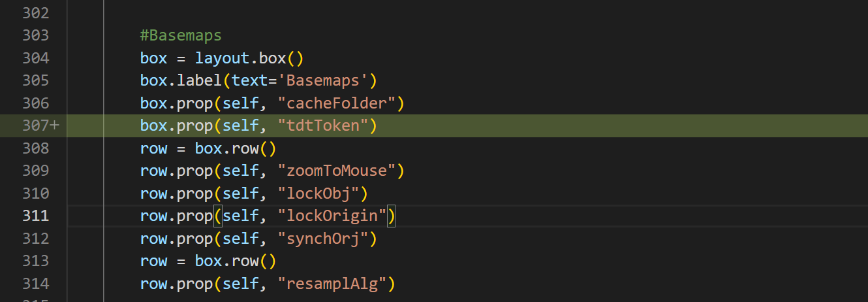The image size is (868, 302).
Task: Click box.row() call on line 313
Action: (x=236, y=261)
